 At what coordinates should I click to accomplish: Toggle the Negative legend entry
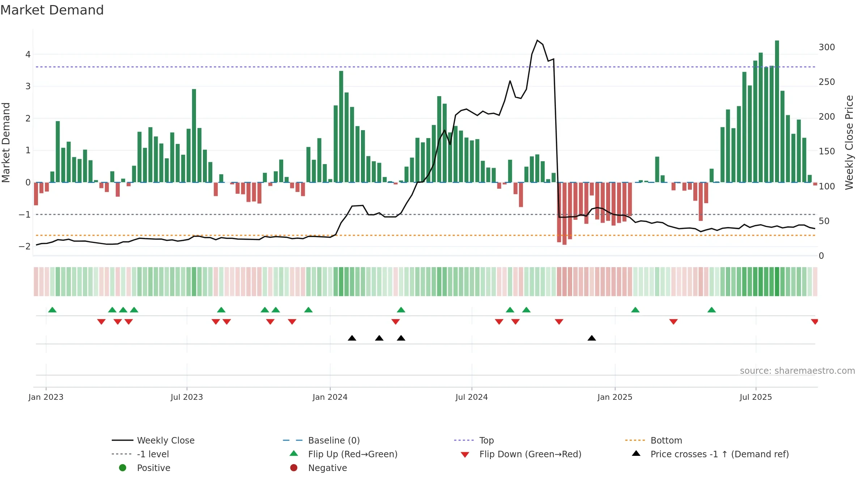(319, 468)
